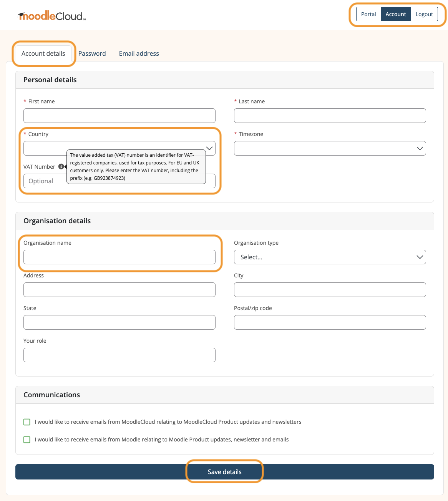The image size is (448, 501).
Task: Click the Postal/zip code field
Action: (330, 322)
